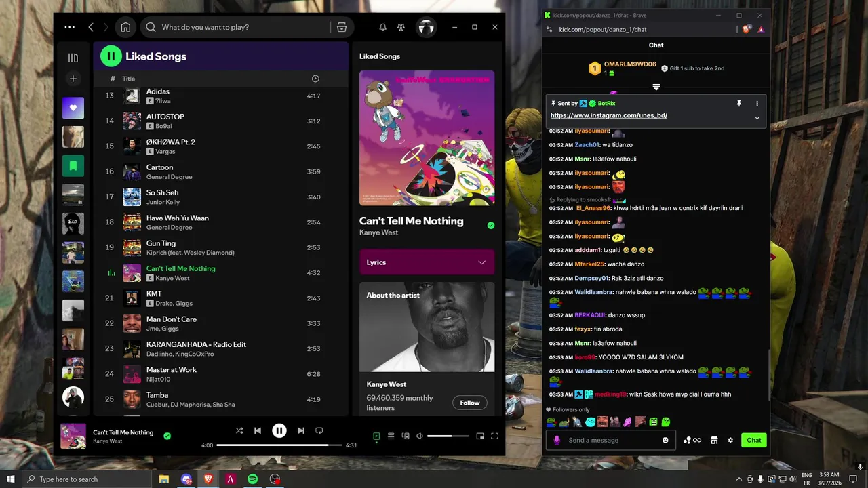Viewport: 868px width, 488px height.
Task: Click the Windows taskbar search box
Action: coord(87,479)
